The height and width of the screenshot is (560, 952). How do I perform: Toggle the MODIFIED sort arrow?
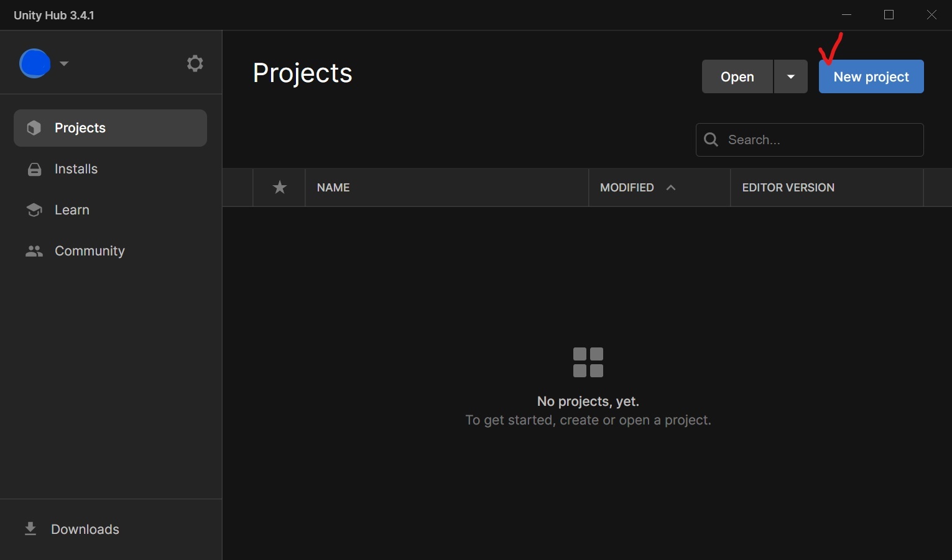671,188
